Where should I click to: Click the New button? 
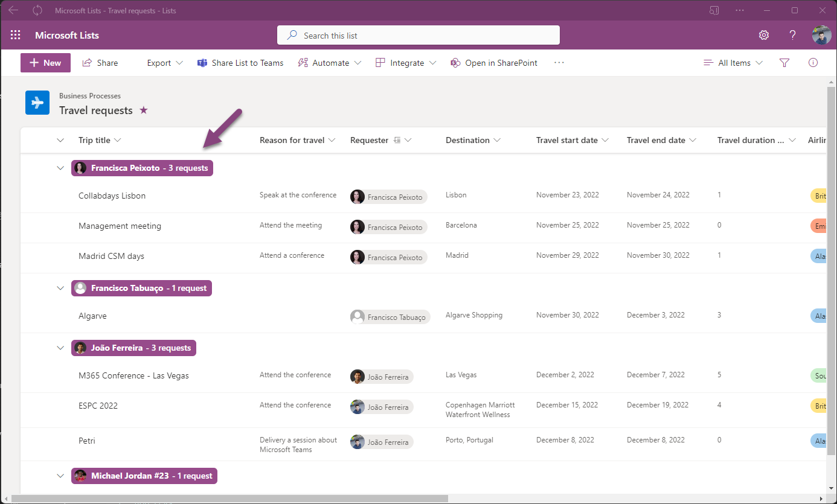[x=45, y=63]
